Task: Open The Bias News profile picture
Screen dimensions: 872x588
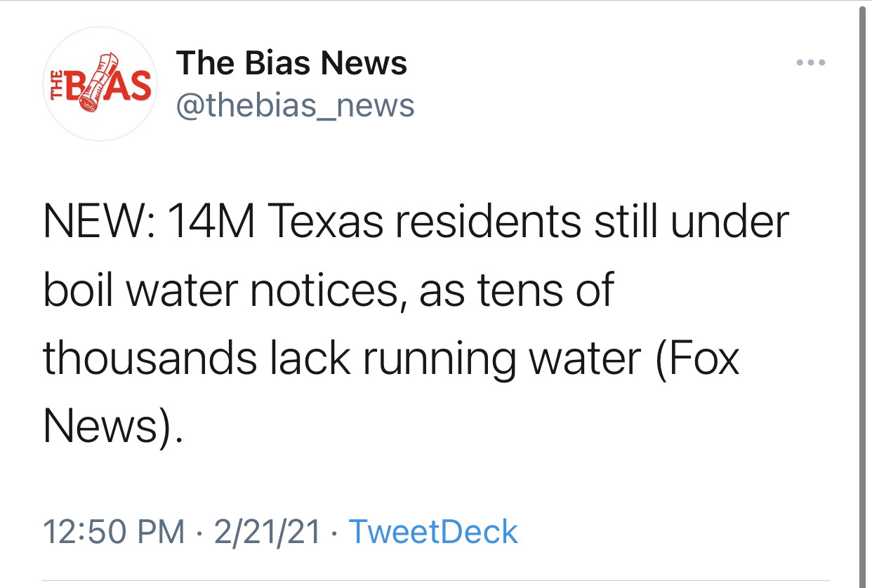Action: pos(100,84)
